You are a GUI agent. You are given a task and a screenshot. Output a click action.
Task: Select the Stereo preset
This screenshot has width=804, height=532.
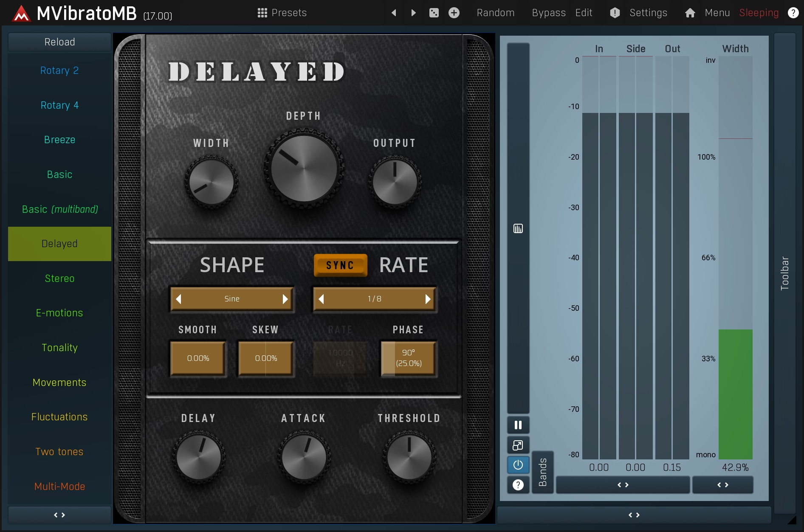(59, 279)
